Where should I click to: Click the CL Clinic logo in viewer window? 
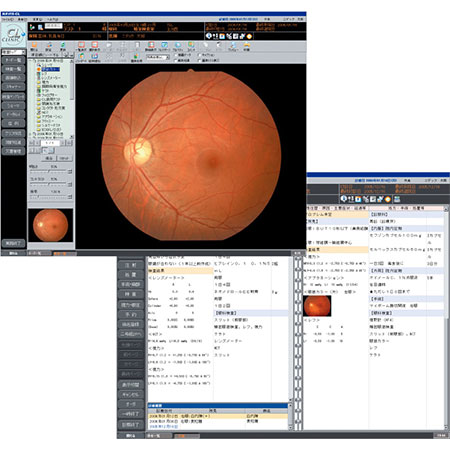click(x=13, y=35)
